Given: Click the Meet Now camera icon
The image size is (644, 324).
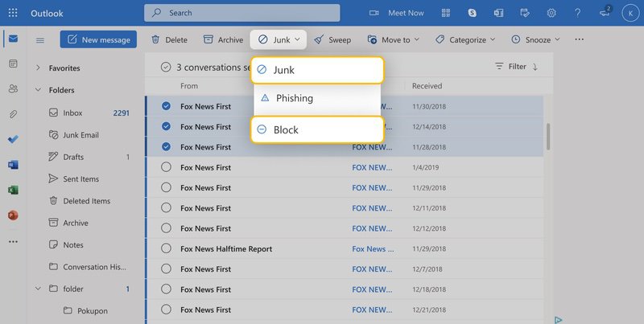Looking at the screenshot, I should pos(374,13).
